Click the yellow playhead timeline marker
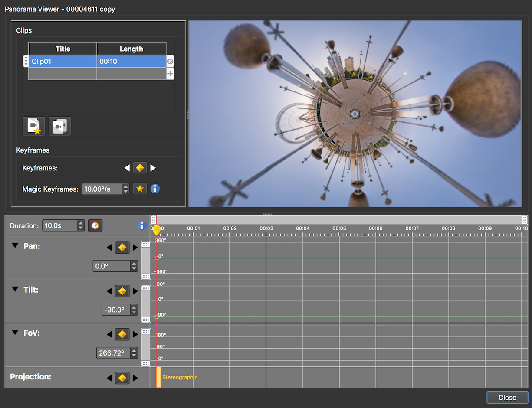The height and width of the screenshot is (408, 532). 157,230
